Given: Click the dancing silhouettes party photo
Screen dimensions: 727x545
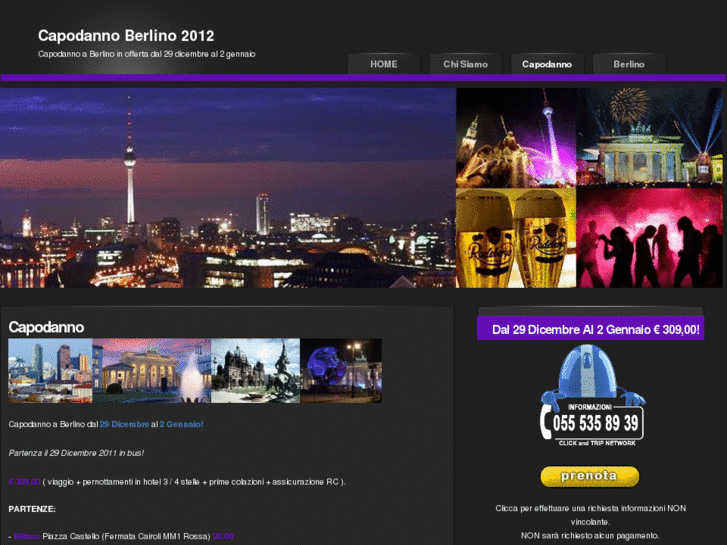Looking at the screenshot, I should click(x=650, y=238).
